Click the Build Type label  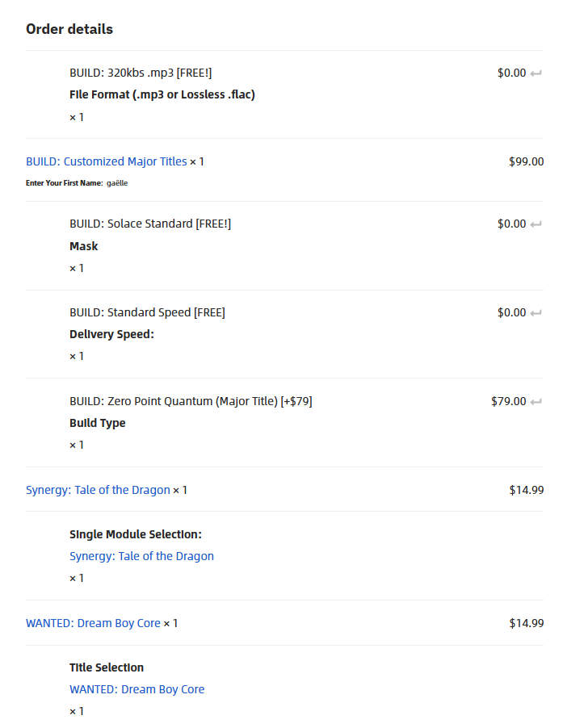click(97, 423)
